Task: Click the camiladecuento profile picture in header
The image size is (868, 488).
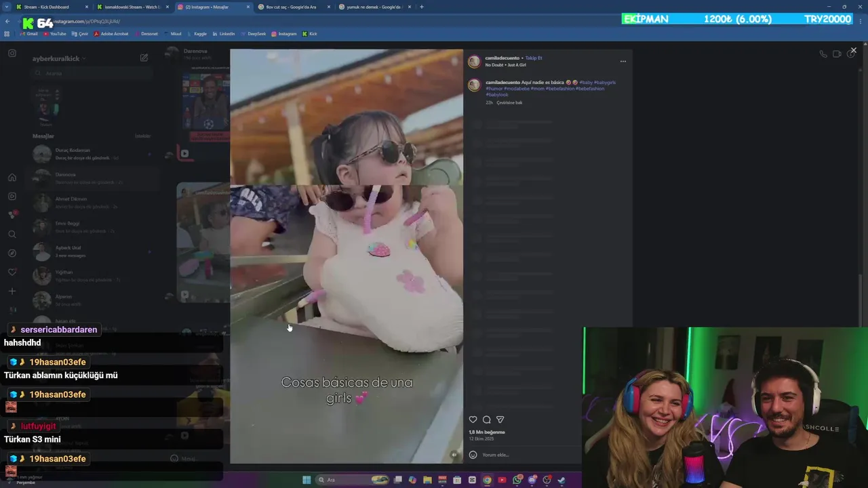Action: [x=474, y=62]
